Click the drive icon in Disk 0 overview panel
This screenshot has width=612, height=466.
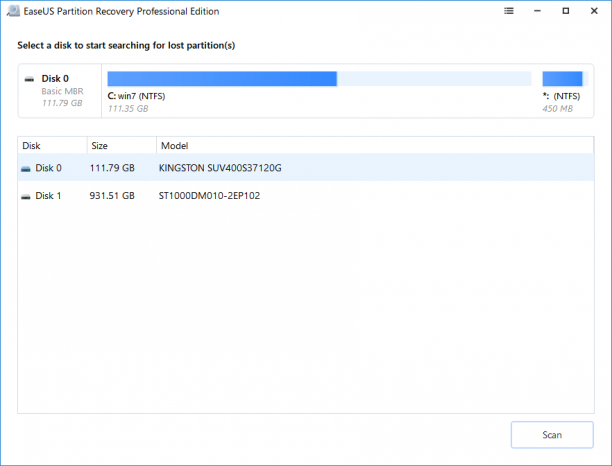point(29,79)
